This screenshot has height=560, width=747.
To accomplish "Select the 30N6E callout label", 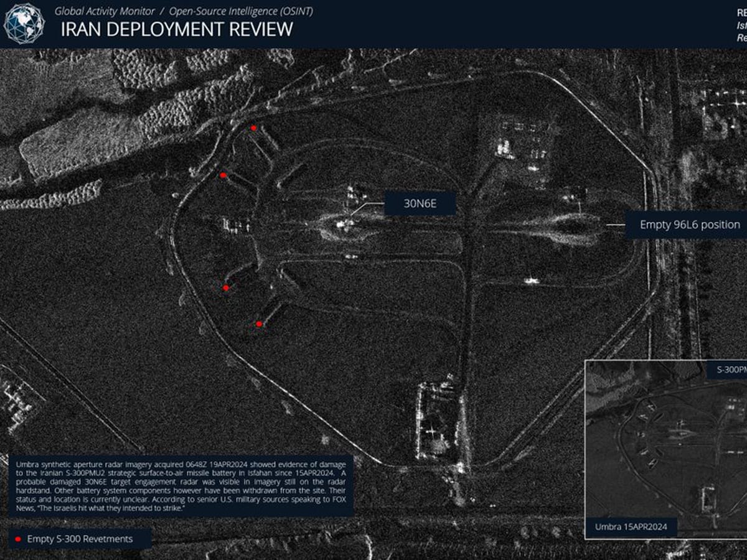I will click(420, 203).
